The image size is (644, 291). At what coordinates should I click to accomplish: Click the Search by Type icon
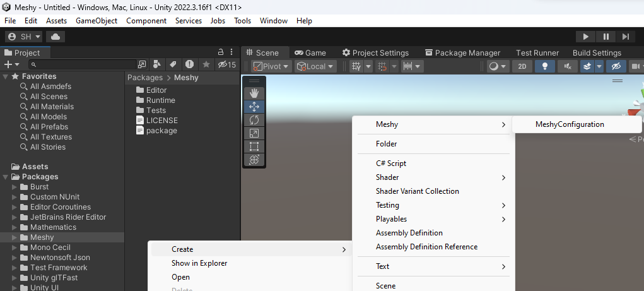[156, 64]
